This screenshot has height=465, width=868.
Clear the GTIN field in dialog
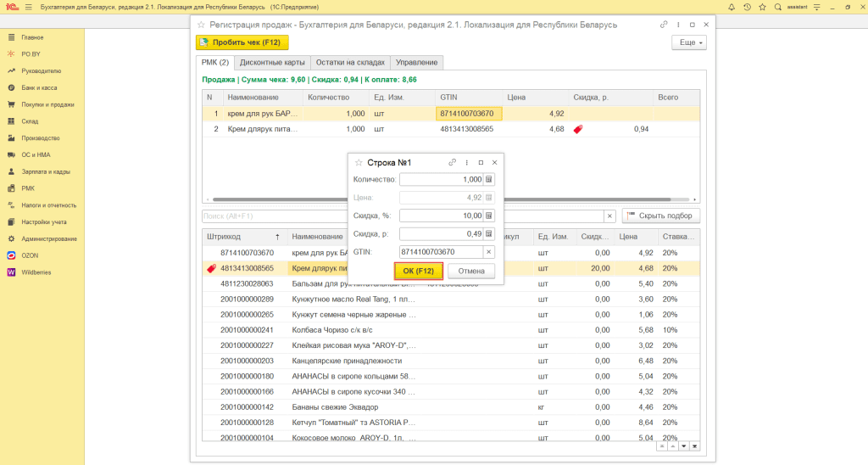click(x=489, y=252)
